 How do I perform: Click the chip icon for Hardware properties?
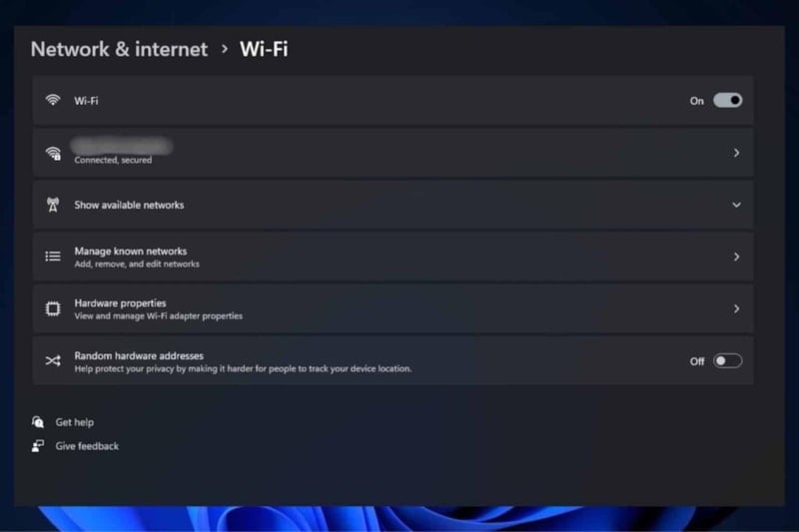(53, 308)
